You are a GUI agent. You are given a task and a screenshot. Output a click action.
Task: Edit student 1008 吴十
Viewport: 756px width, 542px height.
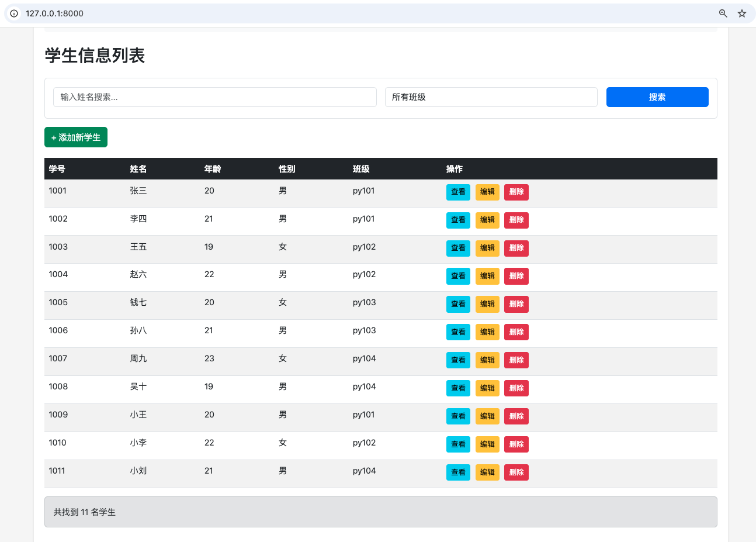(487, 388)
